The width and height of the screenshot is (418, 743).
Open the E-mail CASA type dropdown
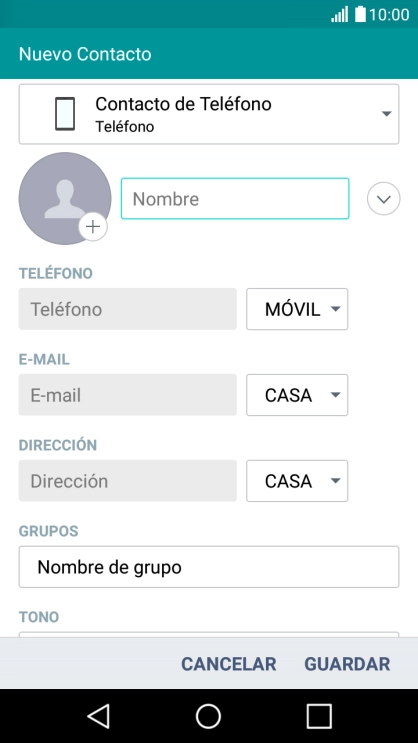[x=297, y=395]
